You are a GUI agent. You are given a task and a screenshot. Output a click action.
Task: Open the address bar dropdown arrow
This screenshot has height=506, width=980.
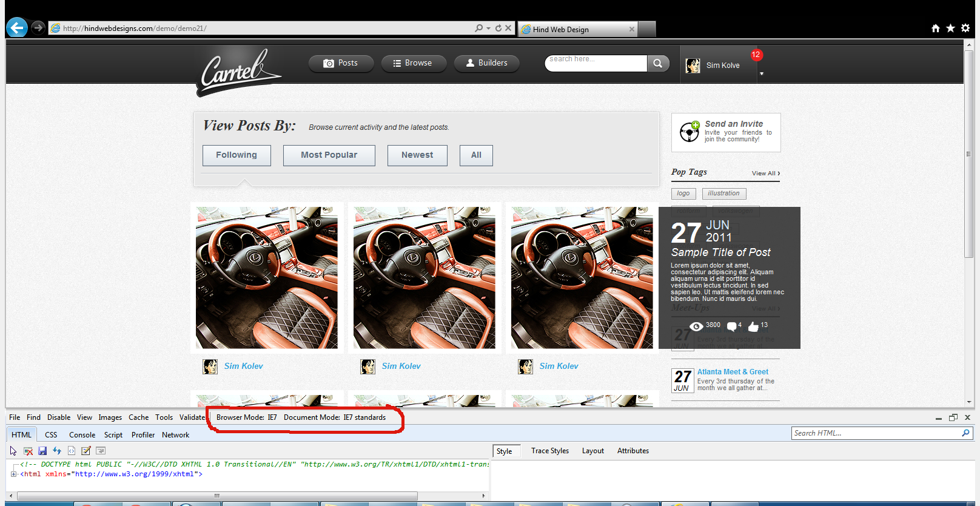(488, 29)
